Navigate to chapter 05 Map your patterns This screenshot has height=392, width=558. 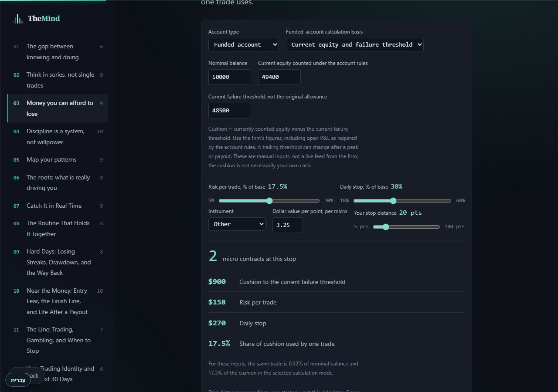(x=58, y=160)
